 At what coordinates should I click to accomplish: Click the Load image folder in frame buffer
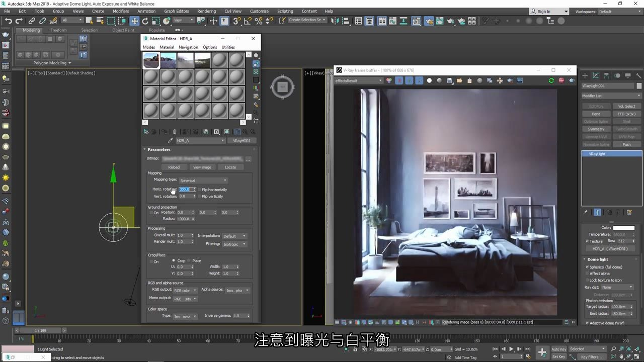point(459,80)
